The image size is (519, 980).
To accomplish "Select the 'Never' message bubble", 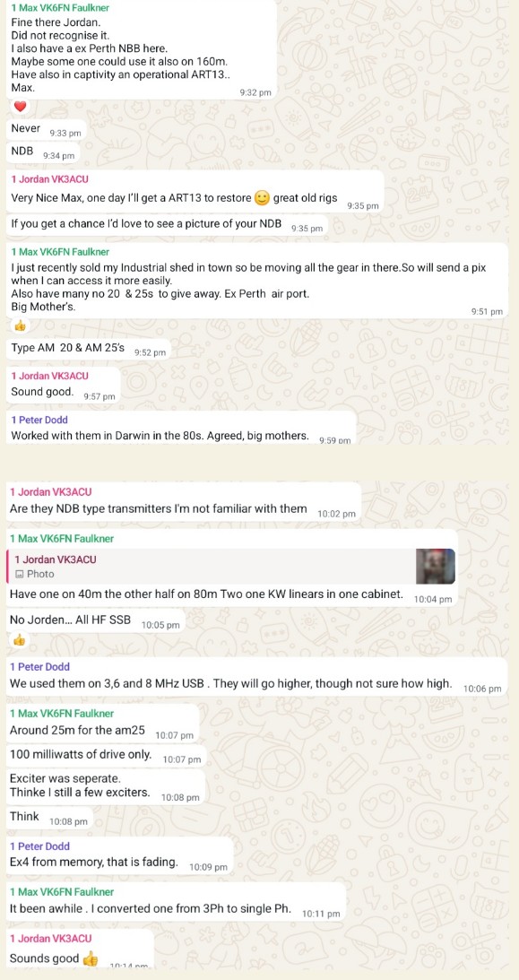I will [x=46, y=129].
